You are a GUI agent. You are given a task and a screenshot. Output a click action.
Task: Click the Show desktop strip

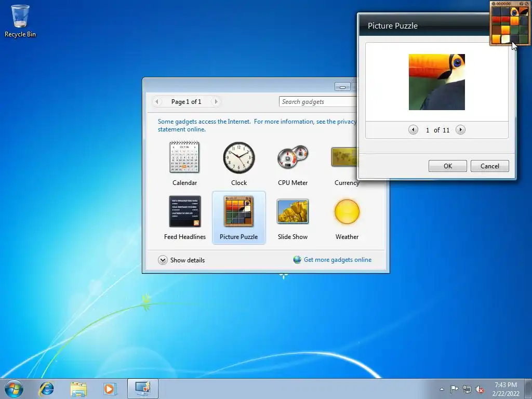528,389
